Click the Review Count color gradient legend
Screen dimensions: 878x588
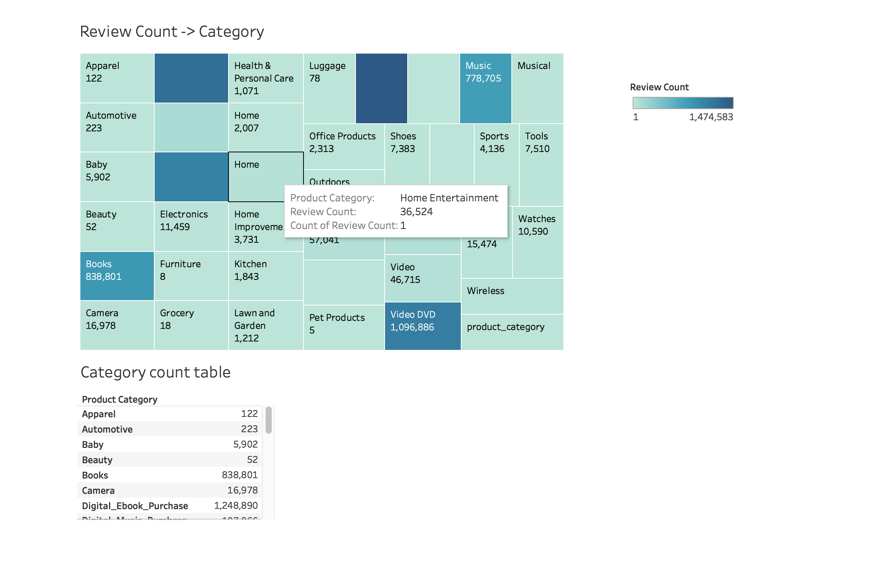[682, 103]
